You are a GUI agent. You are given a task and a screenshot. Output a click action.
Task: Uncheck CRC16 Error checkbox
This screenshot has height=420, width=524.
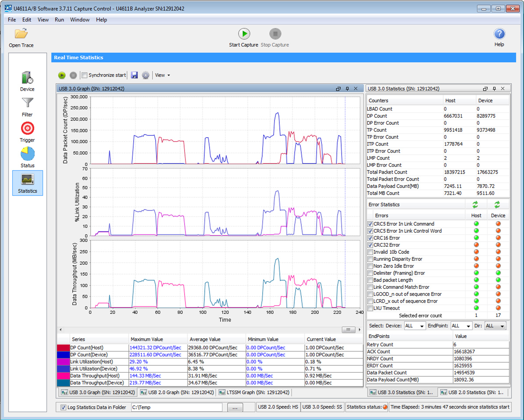coord(370,238)
